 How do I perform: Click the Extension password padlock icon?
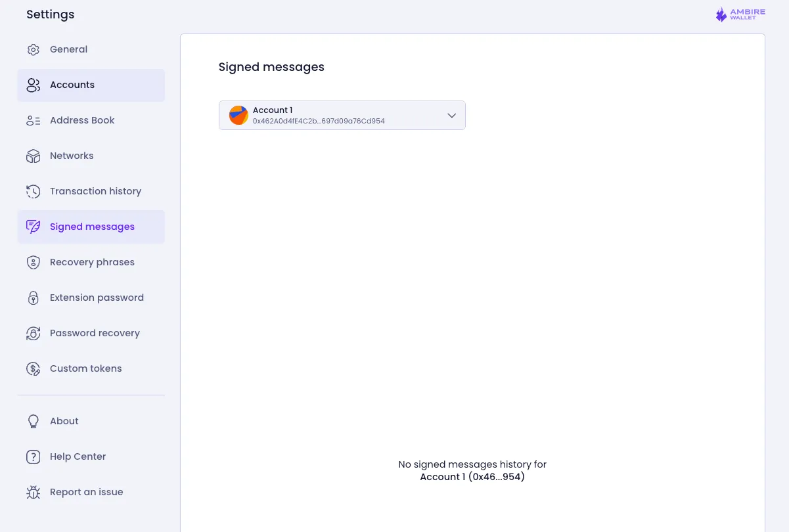[x=33, y=298]
